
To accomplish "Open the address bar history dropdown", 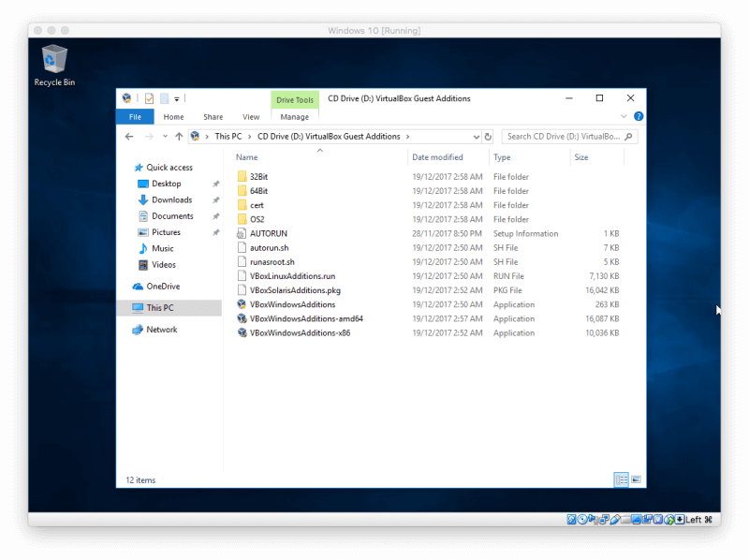I will tap(476, 137).
